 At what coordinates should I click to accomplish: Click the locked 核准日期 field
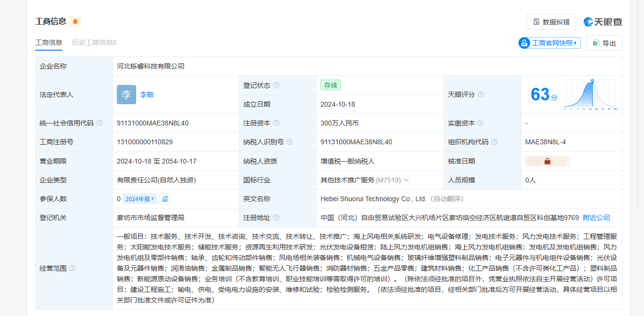point(547,161)
